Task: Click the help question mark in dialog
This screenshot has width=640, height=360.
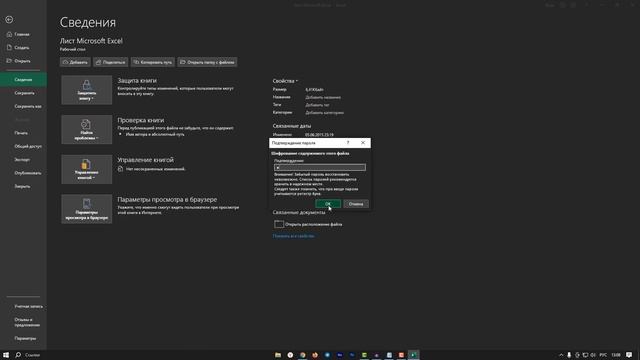Action: click(x=348, y=143)
